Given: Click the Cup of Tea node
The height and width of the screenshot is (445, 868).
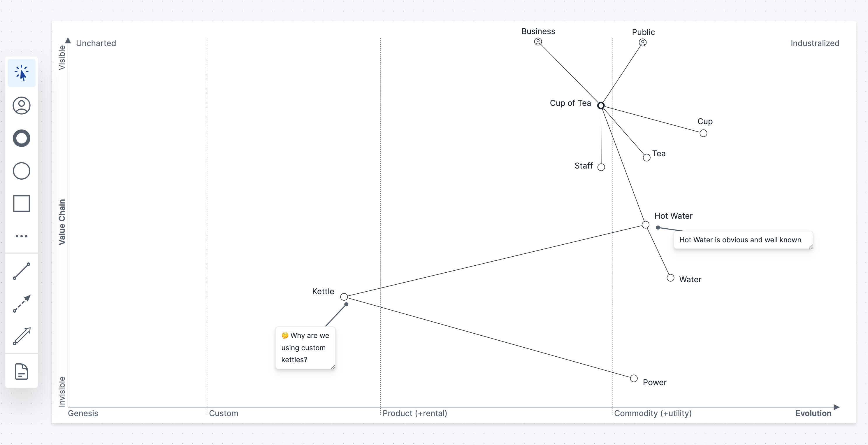Looking at the screenshot, I should coord(601,106).
